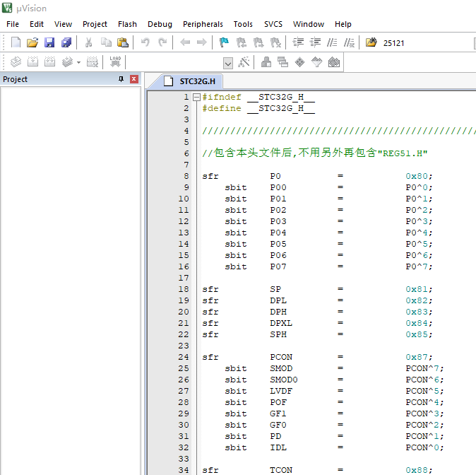
Task: Collapse the #ifndef fold at line 1
Action: click(x=197, y=98)
